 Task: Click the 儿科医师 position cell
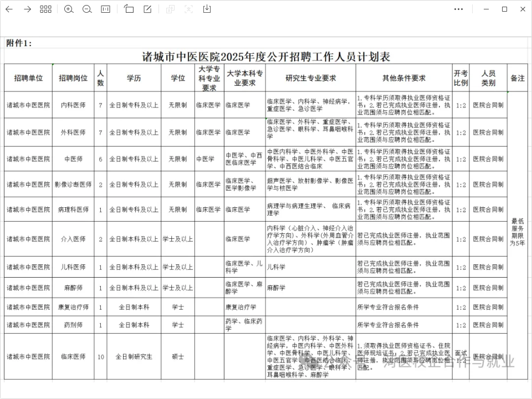(x=73, y=267)
